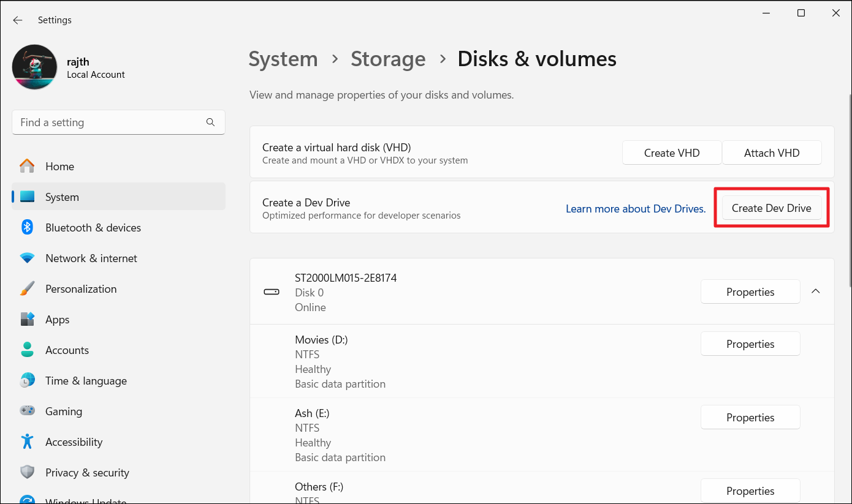Go to Gaming settings

coord(63,412)
